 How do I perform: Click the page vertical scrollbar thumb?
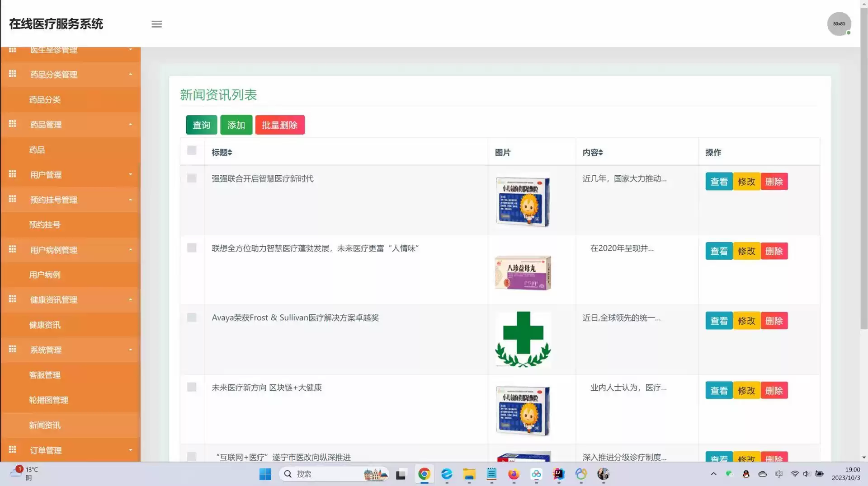click(864, 169)
